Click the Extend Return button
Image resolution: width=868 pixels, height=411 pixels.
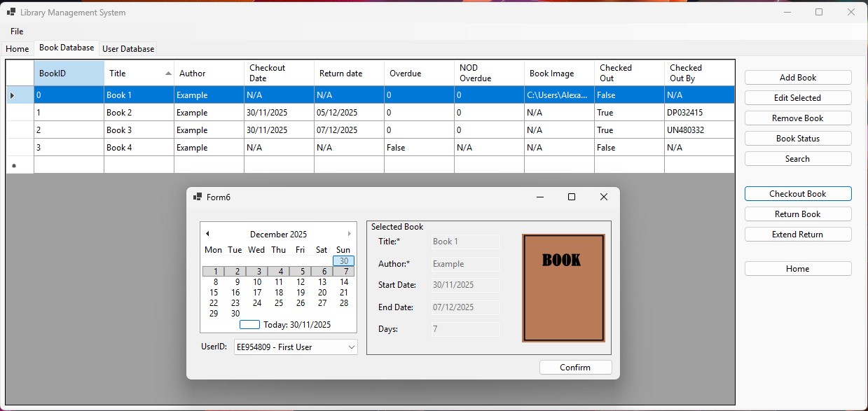point(798,235)
